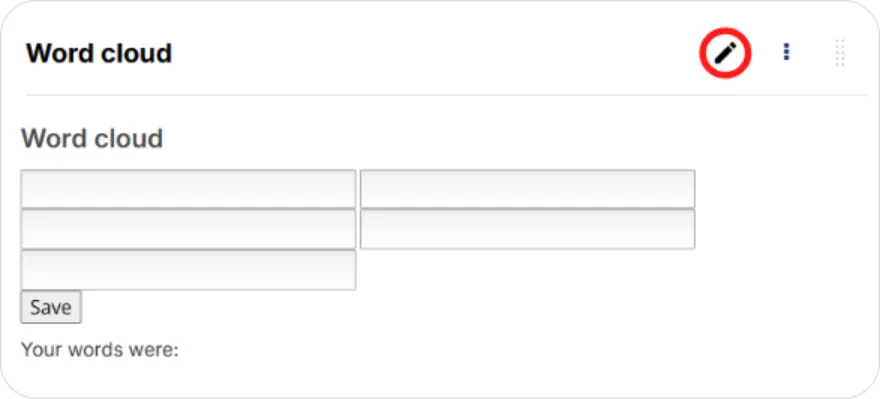This screenshot has width=880, height=399.
Task: Show more actions via vertical ellipsis
Action: coord(786,53)
